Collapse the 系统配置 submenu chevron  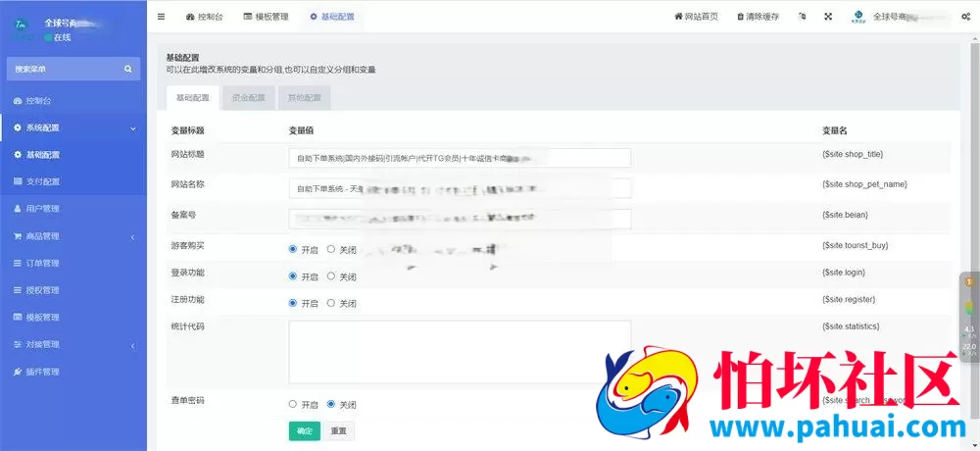[x=133, y=128]
